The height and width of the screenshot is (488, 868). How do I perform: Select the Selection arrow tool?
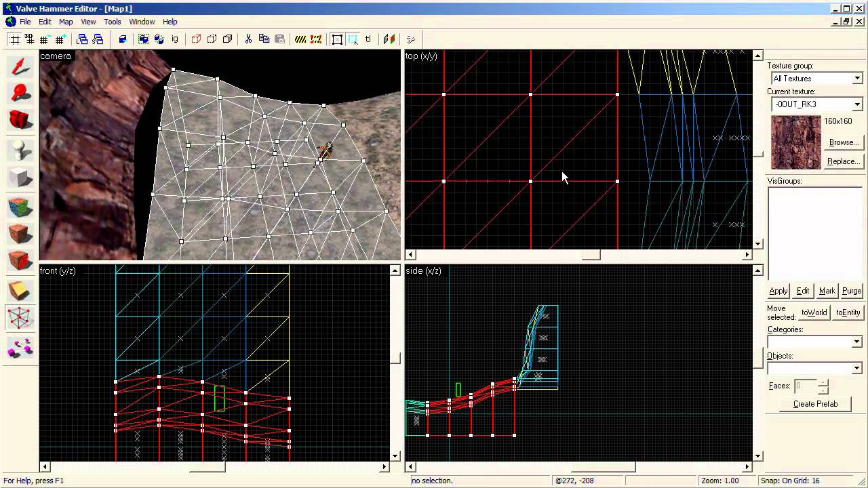(x=20, y=66)
